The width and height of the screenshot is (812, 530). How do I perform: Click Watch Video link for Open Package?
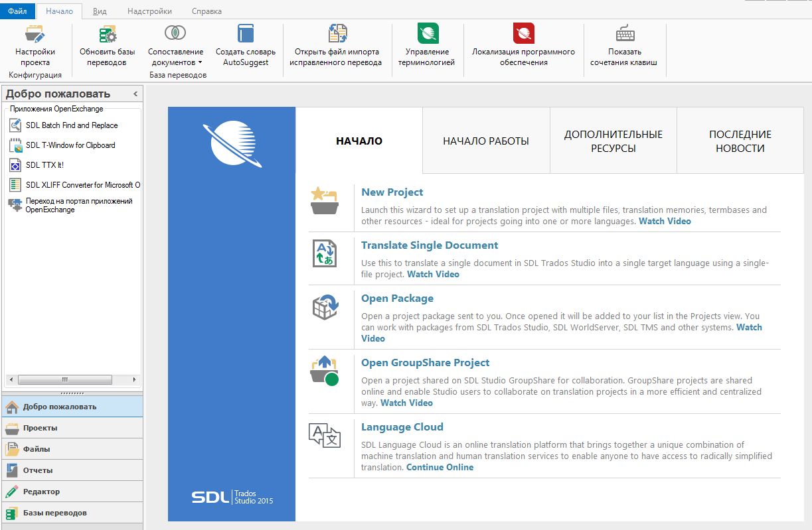pyautogui.click(x=750, y=328)
